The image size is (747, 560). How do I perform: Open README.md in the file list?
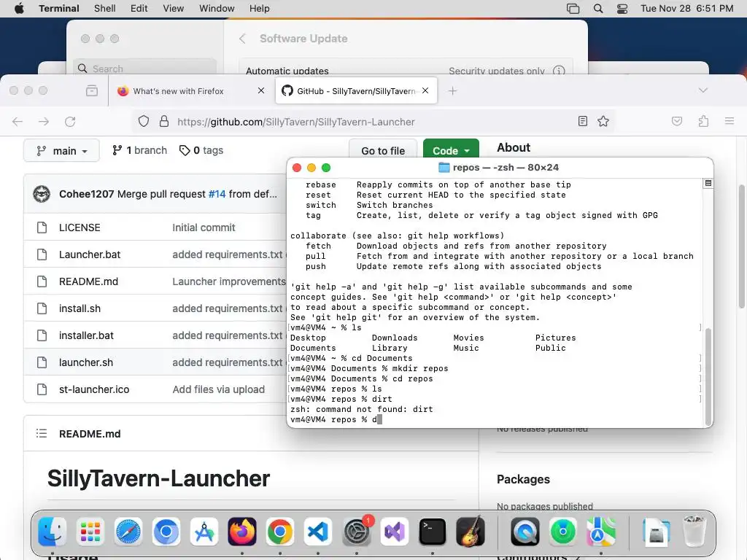tap(88, 281)
